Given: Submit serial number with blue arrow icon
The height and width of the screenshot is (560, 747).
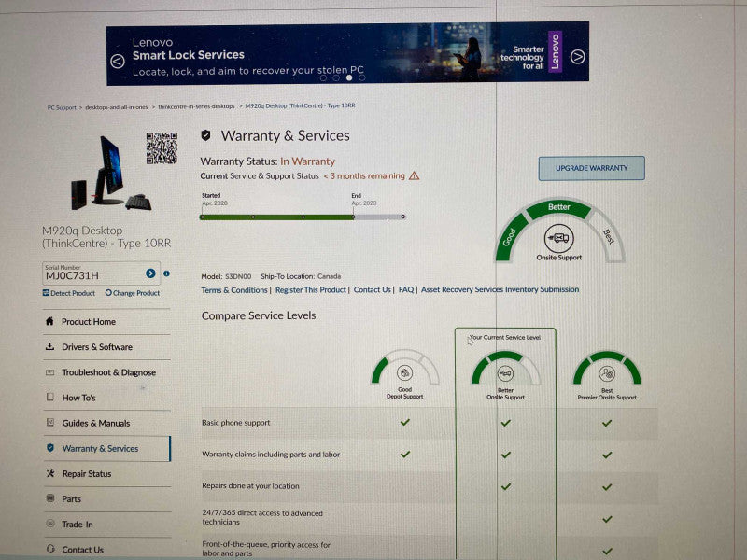Looking at the screenshot, I should point(150,273).
